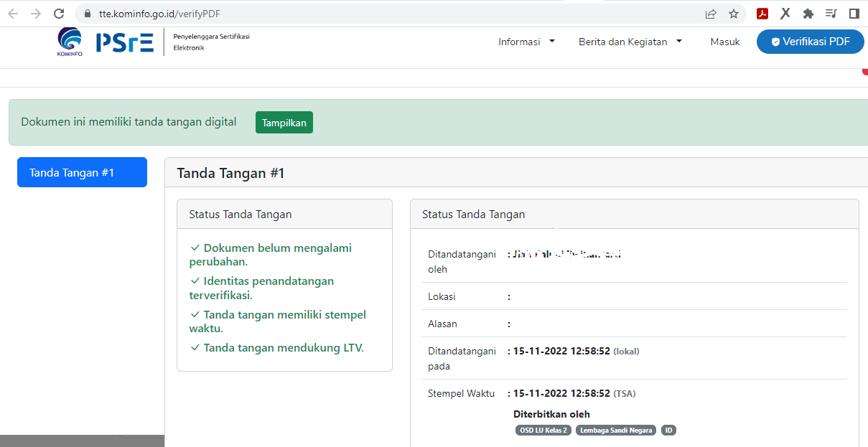Click 'Tanda tangan mendukung LTV' text
This screenshot has width=868, height=447.
tap(277, 348)
